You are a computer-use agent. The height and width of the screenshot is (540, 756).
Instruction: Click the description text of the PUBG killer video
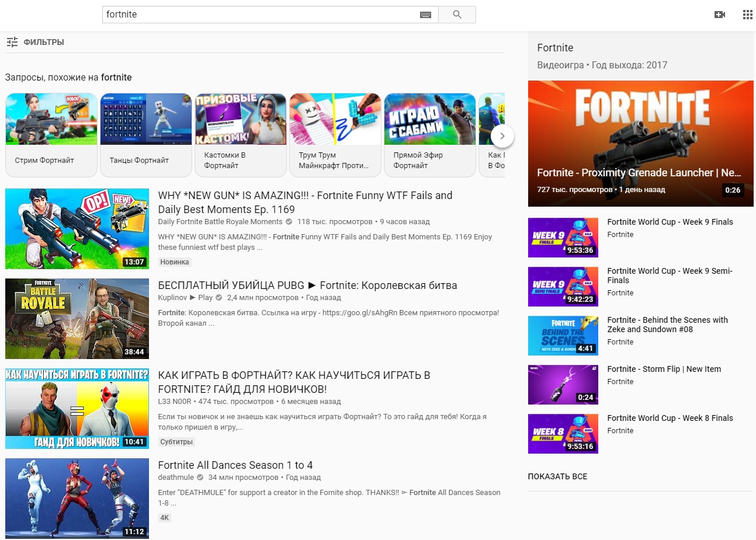click(x=328, y=318)
